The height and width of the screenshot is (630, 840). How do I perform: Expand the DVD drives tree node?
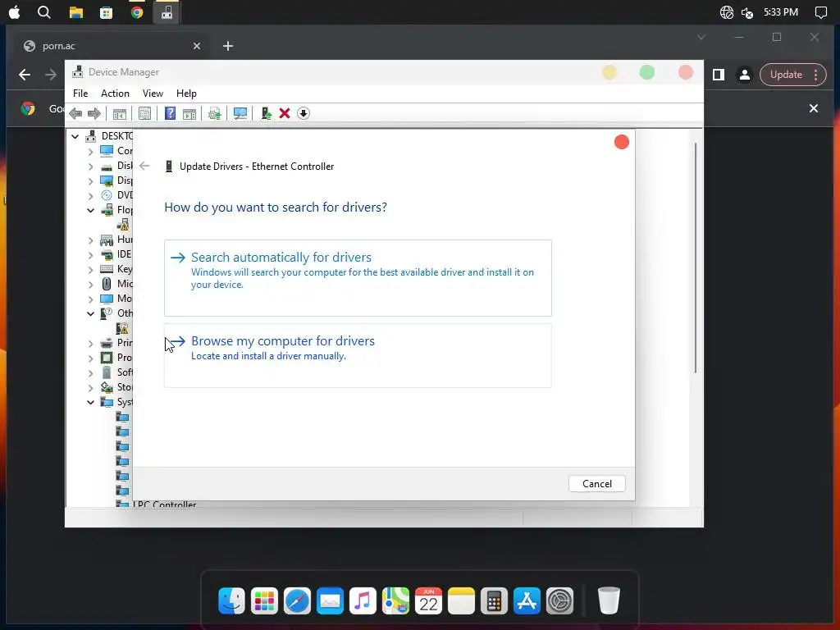(90, 195)
